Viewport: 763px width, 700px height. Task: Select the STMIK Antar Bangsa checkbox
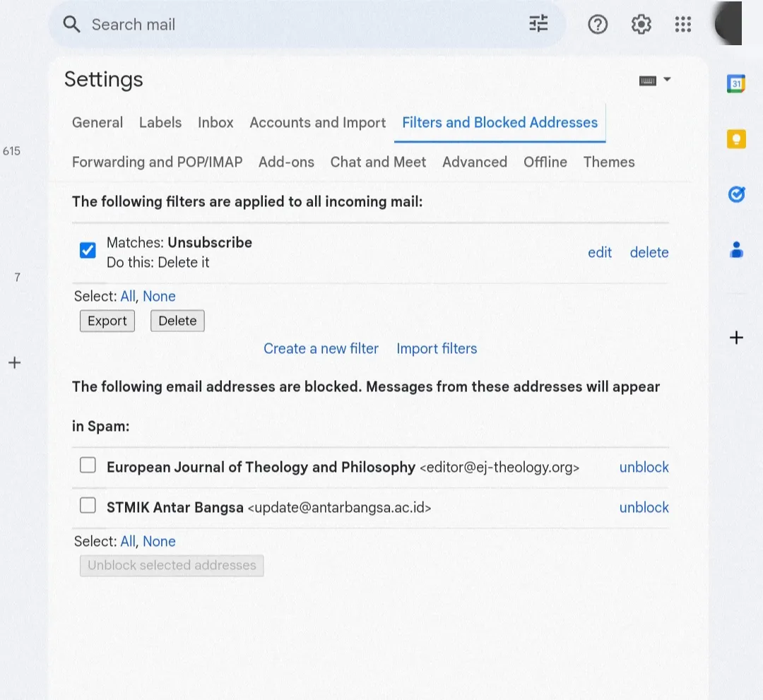tap(88, 505)
